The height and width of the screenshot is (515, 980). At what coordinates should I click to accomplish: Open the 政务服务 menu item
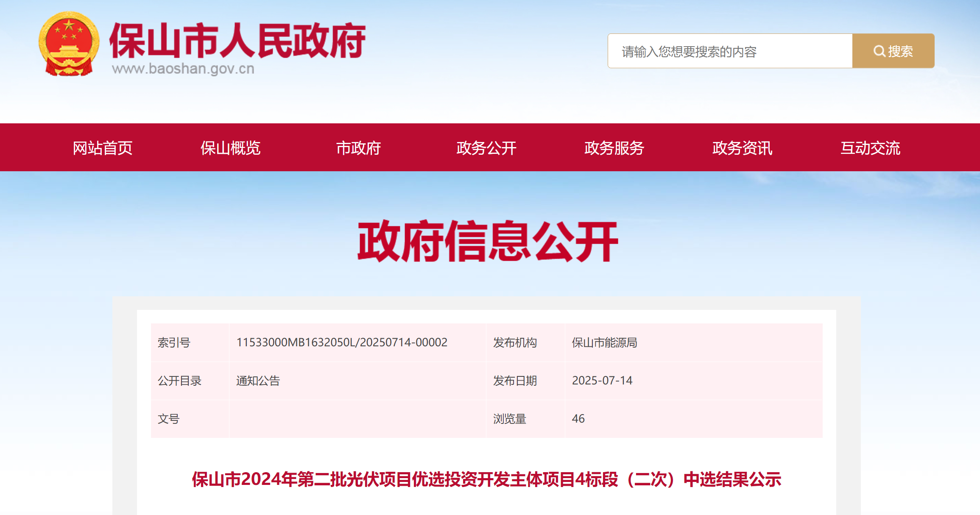coord(614,148)
